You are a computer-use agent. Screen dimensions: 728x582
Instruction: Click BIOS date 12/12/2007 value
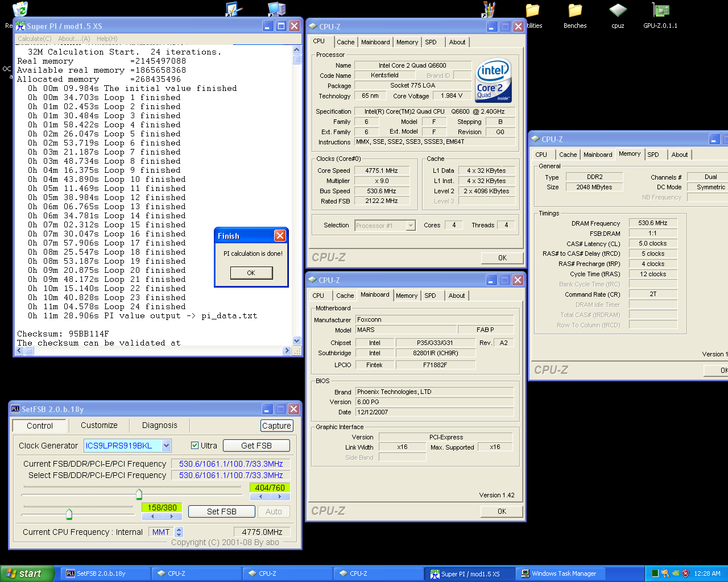pyautogui.click(x=435, y=412)
